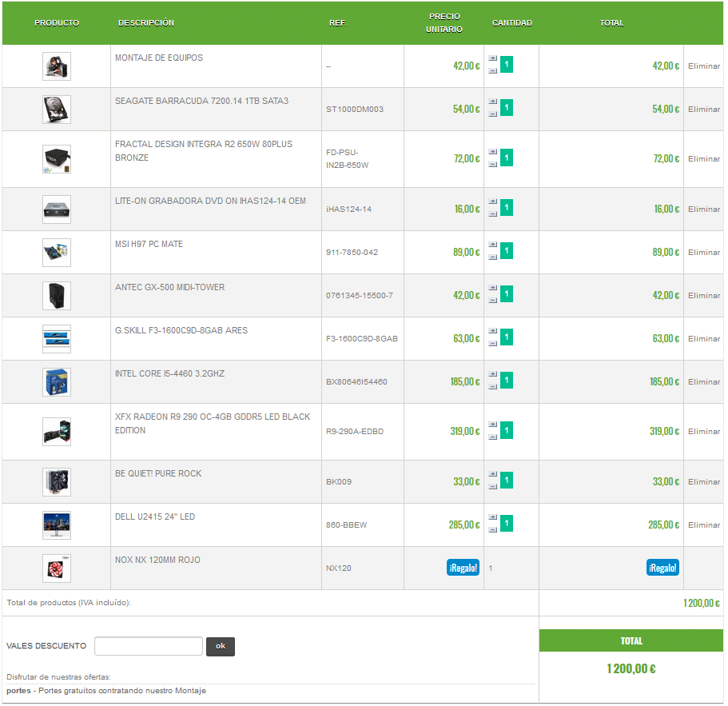Add one Fractal Design Integra R2 unit
728x706 pixels.
[x=492, y=152]
